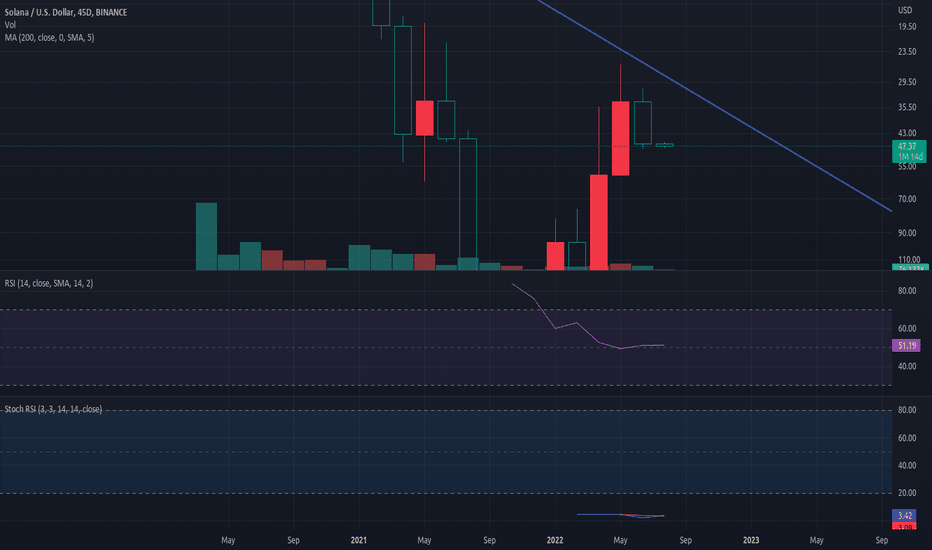Click the 29.50 price axis label
The image size is (932, 550).
(907, 81)
